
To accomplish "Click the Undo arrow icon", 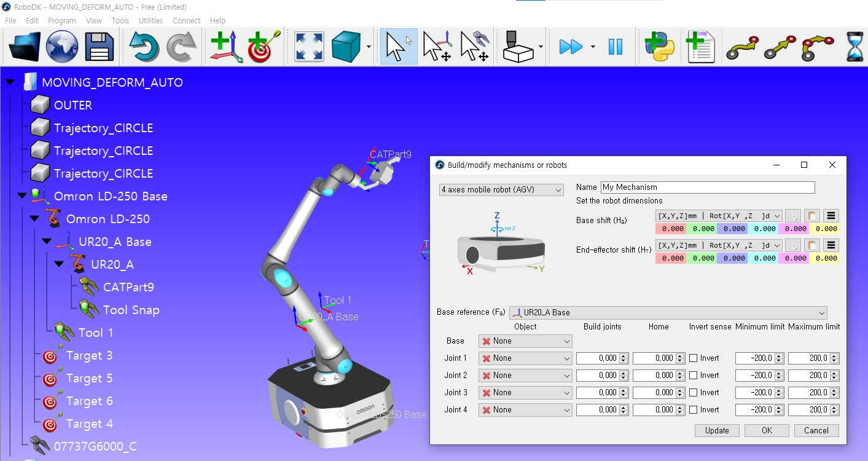I will click(x=144, y=46).
